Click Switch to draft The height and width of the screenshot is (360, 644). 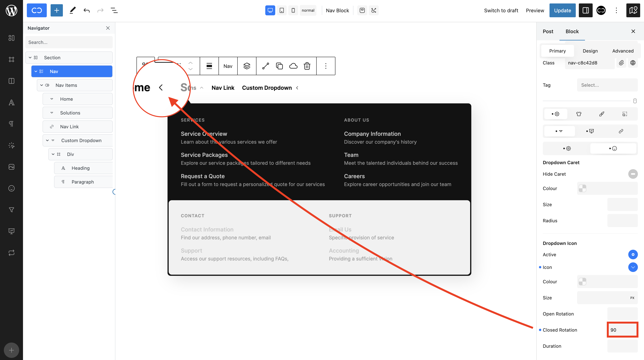(x=501, y=11)
